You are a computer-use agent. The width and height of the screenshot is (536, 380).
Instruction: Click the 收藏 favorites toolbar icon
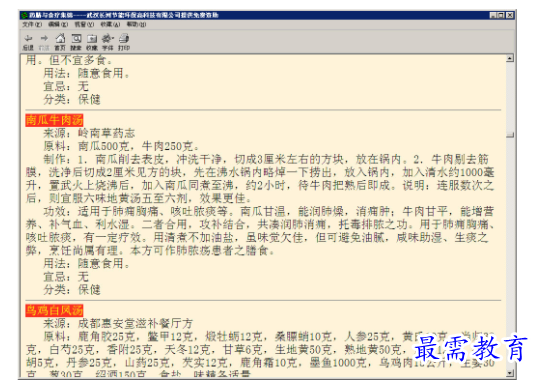pyautogui.click(x=92, y=42)
